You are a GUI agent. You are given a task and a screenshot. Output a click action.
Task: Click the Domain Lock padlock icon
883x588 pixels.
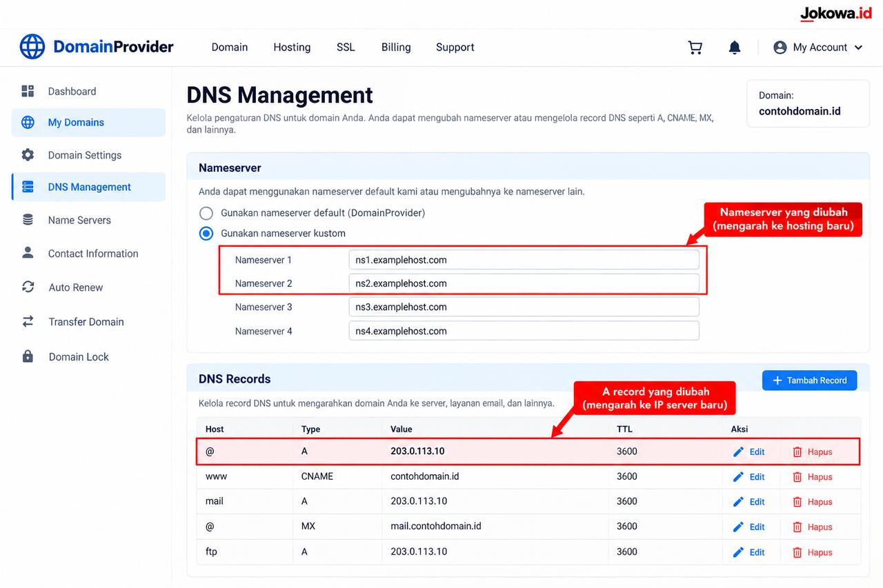coord(28,356)
